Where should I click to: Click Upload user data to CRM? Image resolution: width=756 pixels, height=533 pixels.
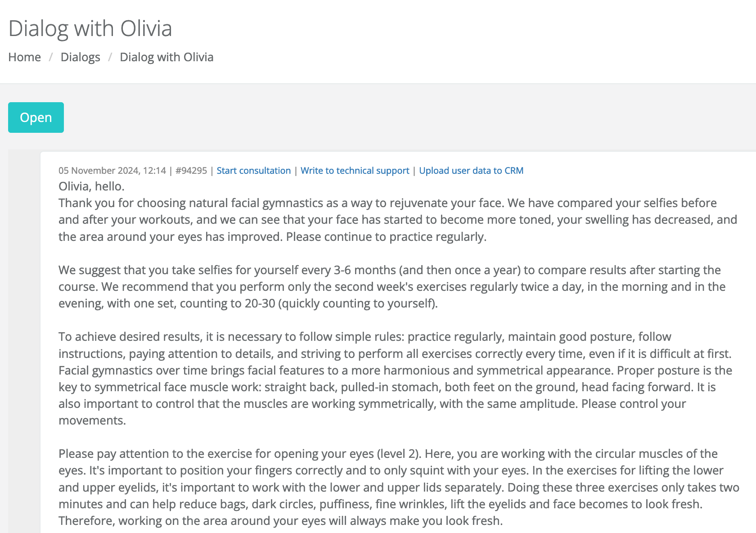point(471,171)
